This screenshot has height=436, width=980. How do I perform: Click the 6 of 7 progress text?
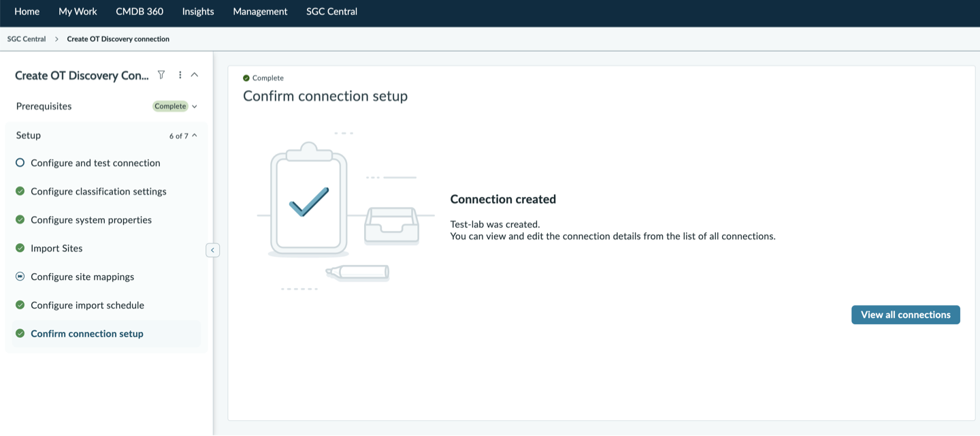tap(179, 136)
